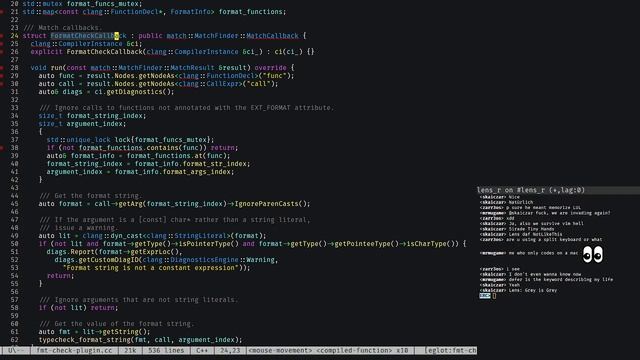Click 'format_functions.at(func)' on line 39
Viewport: 640px width, 360px height.
coord(176,156)
